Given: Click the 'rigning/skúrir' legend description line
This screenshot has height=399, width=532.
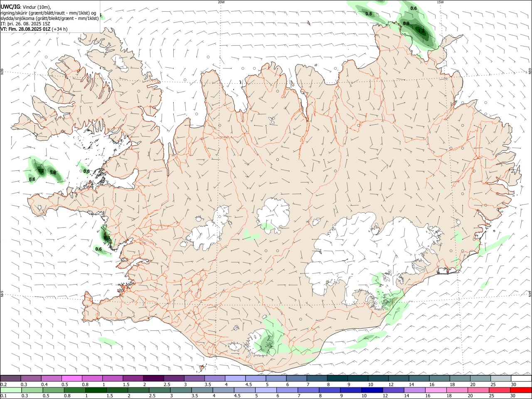Looking at the screenshot, I should pos(48,13).
